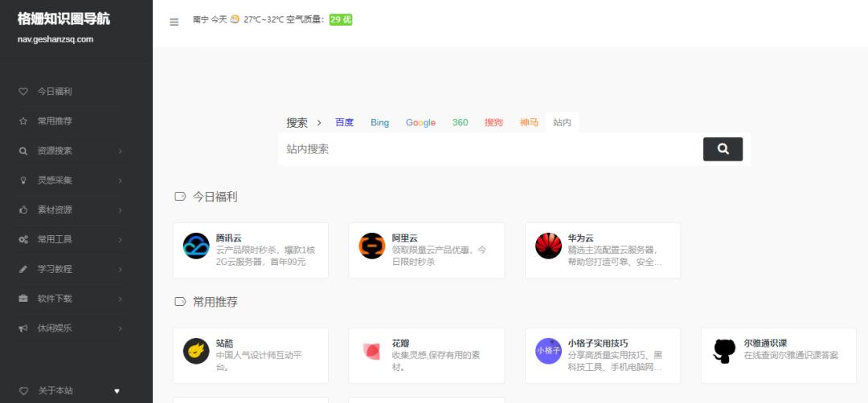Click the pencil icon beside 学习教程
This screenshot has height=403, width=868.
pyautogui.click(x=23, y=269)
